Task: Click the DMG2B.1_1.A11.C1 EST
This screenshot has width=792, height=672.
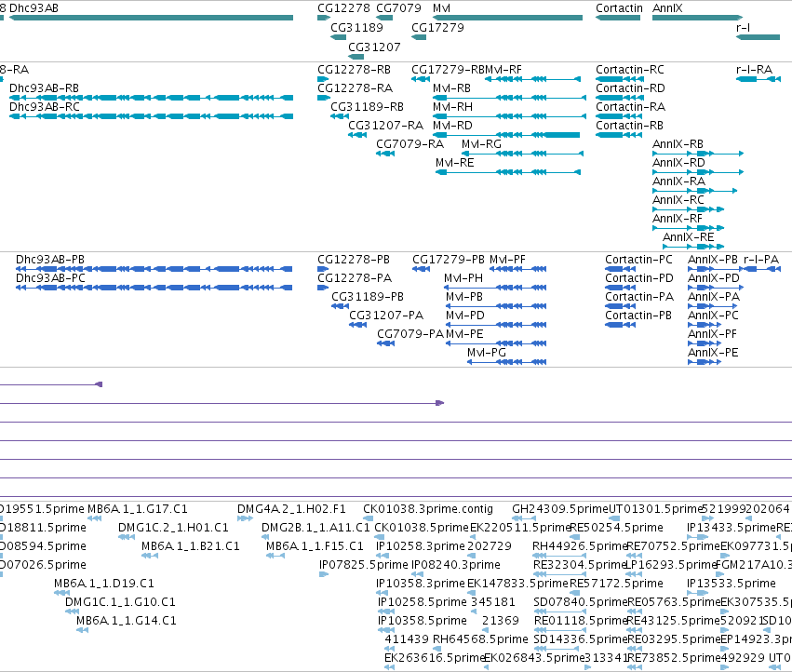Action: [265, 537]
